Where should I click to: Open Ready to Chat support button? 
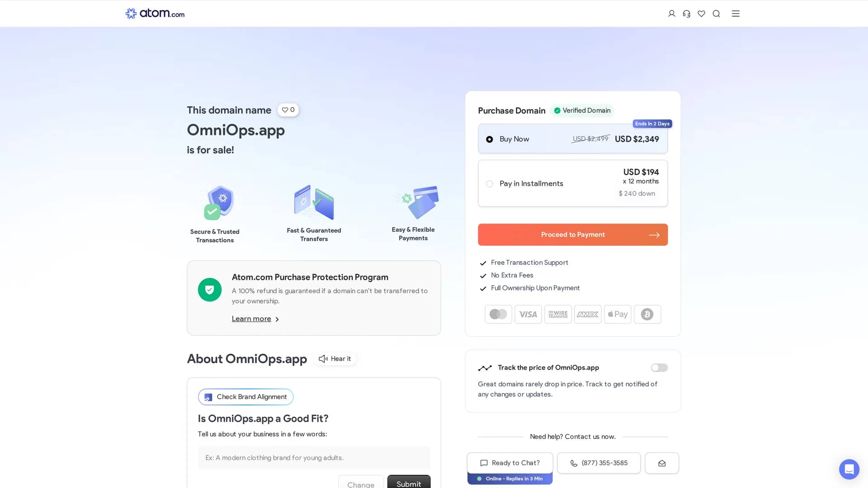[510, 463]
